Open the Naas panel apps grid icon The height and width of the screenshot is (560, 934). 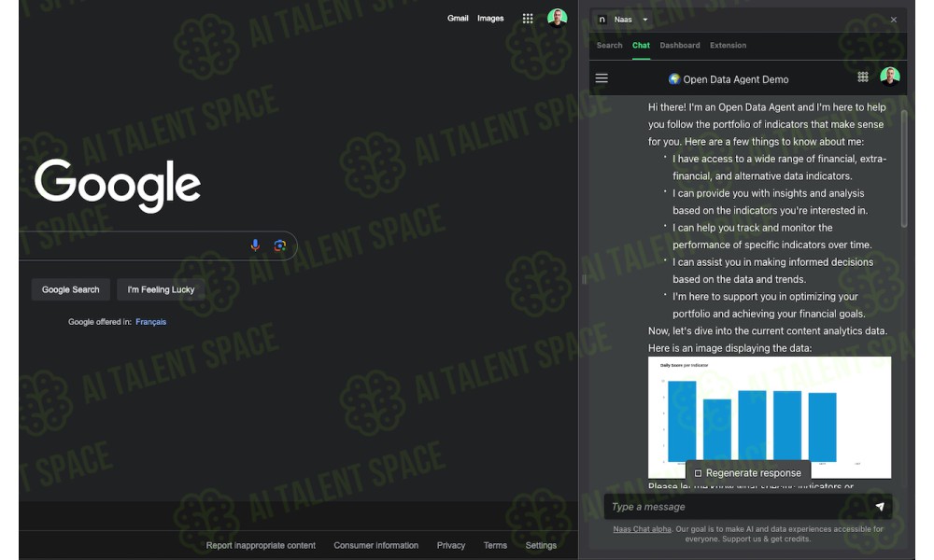click(x=862, y=77)
